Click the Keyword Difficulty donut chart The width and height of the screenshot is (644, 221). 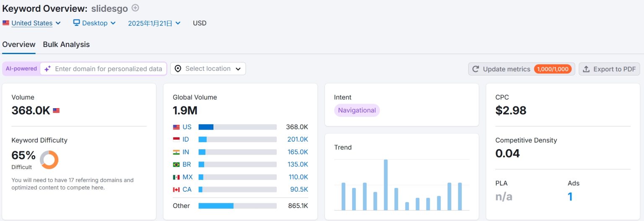49,160
